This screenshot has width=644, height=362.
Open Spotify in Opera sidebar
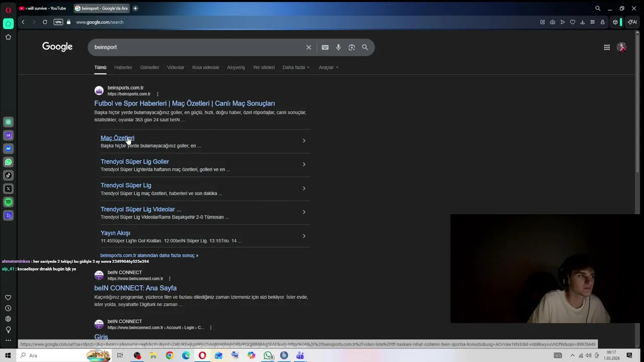[x=8, y=202]
